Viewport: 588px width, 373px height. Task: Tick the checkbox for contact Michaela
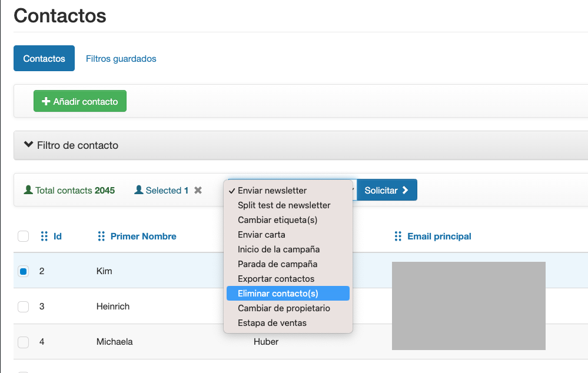(x=24, y=342)
